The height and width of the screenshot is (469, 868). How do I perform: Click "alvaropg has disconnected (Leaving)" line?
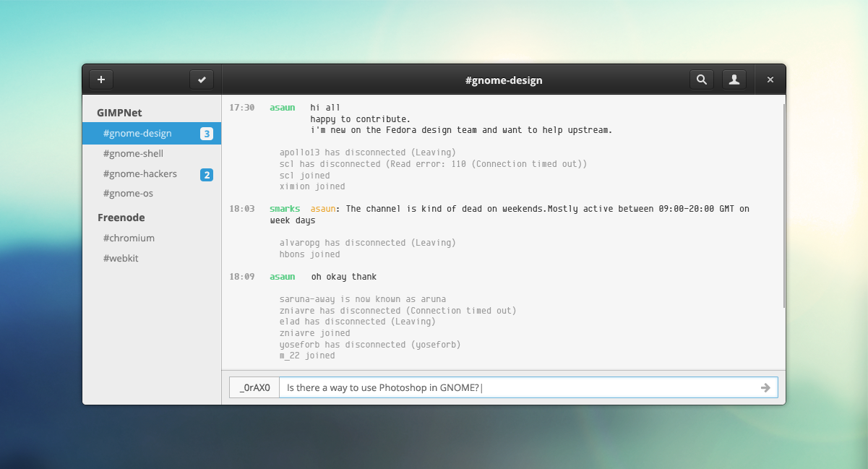pos(368,243)
